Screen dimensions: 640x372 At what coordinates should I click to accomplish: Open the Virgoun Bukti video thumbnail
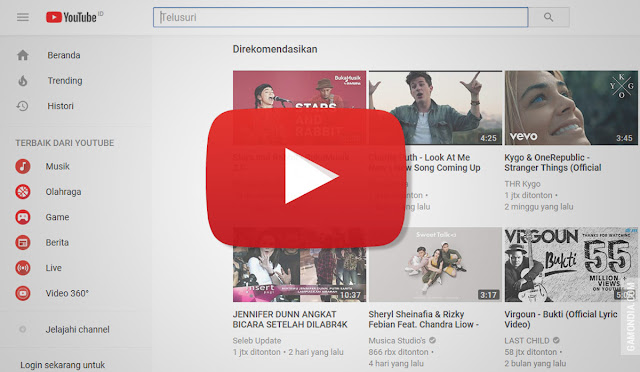coord(571,265)
